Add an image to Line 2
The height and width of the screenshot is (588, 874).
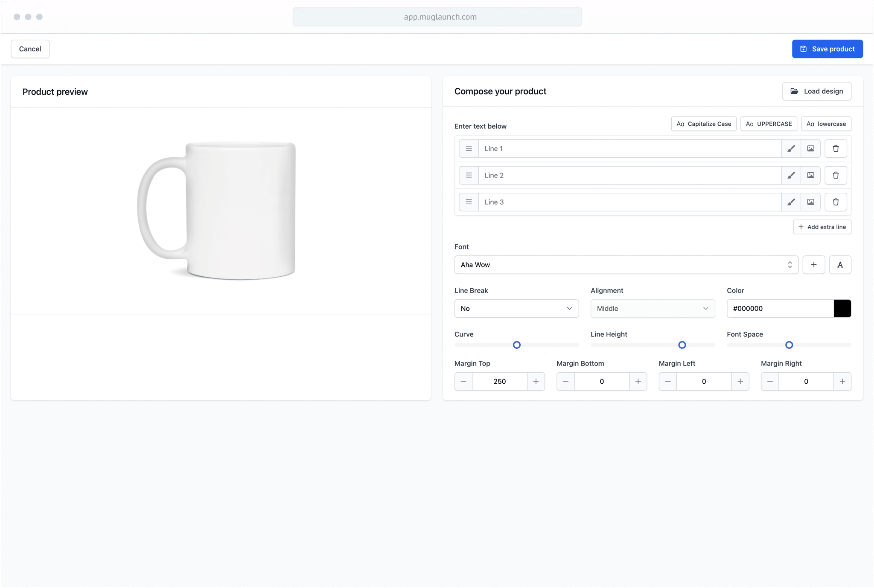[810, 175]
